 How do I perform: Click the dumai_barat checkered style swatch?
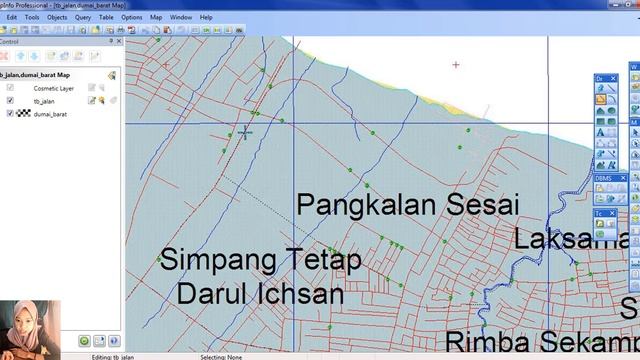point(23,113)
